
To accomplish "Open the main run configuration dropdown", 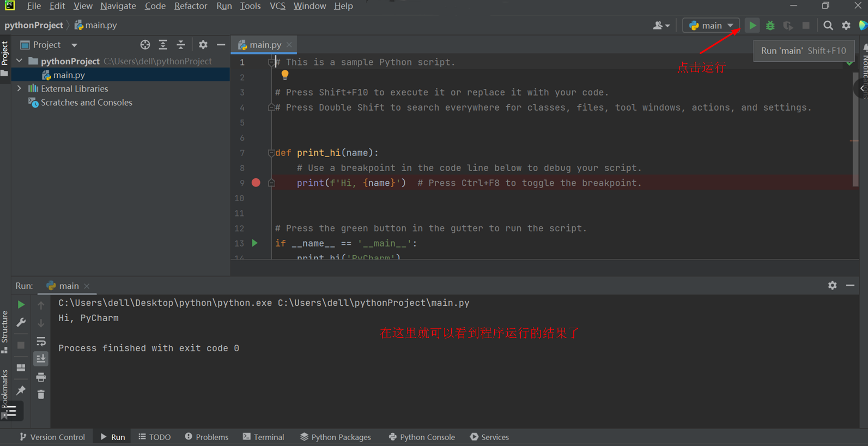I will (711, 26).
